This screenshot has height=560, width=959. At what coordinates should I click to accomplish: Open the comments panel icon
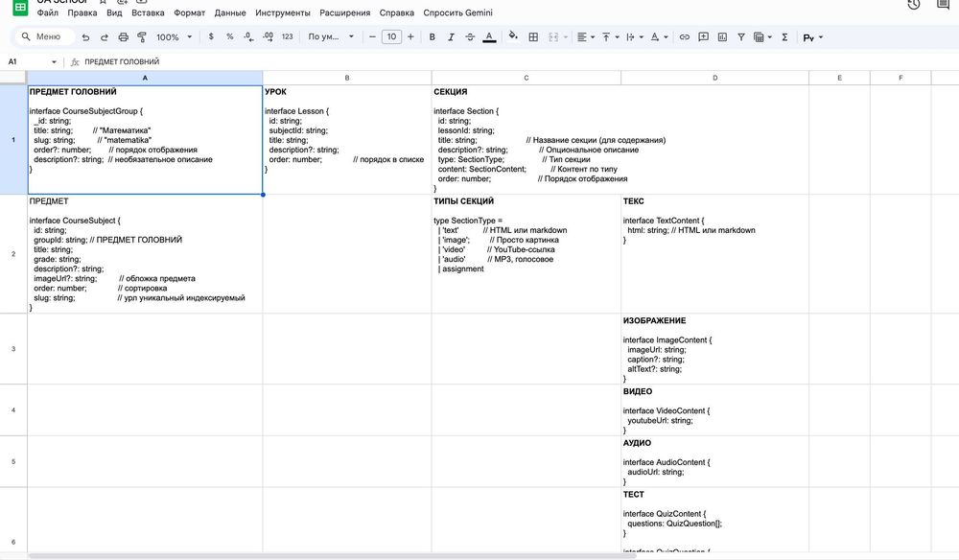(x=943, y=5)
